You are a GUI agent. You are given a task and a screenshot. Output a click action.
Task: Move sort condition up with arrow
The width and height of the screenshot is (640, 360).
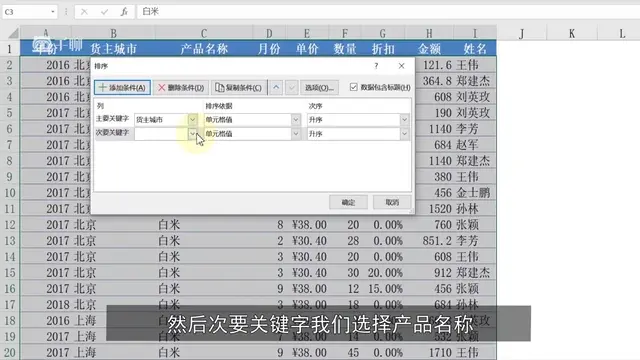pos(276,87)
